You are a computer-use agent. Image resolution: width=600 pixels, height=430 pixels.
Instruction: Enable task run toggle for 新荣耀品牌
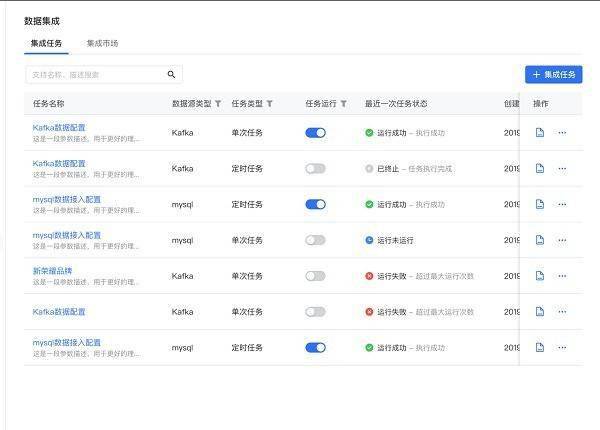click(315, 276)
